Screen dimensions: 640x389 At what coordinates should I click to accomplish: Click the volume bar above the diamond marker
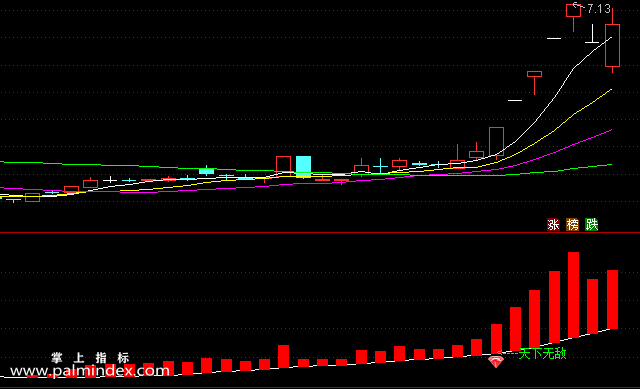496,339
